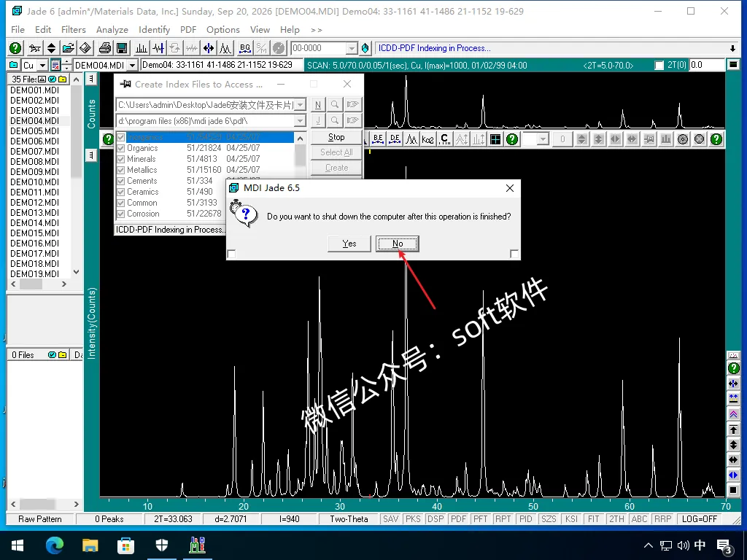747x560 pixels.
Task: Open the Analyze menu
Action: (x=112, y=29)
